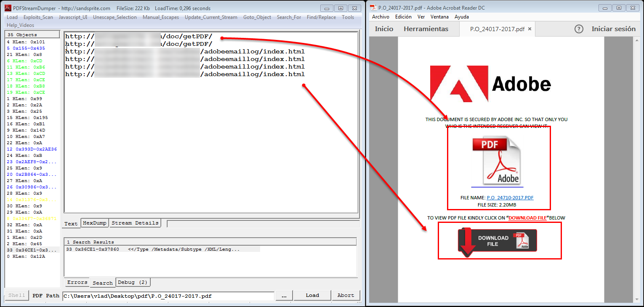The height and width of the screenshot is (307, 644).
Task: Click Iniciar sesión in Acrobat Reader
Action: (x=613, y=29)
